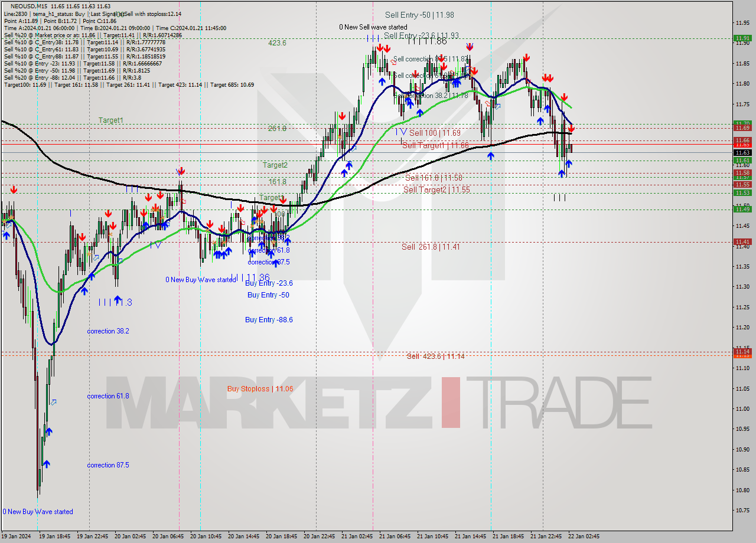The width and height of the screenshot is (756, 543).
Task: Click the red 11.58 price tag
Action: [742, 172]
